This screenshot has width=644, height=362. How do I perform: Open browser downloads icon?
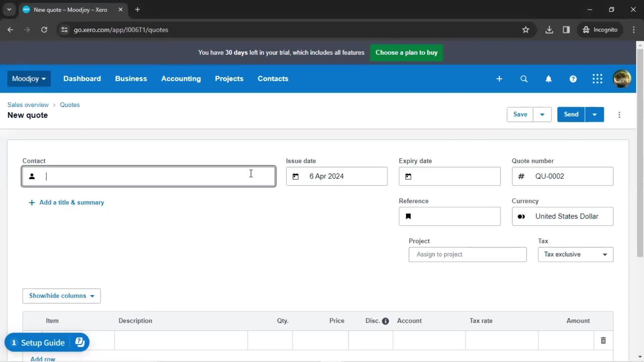549,30
